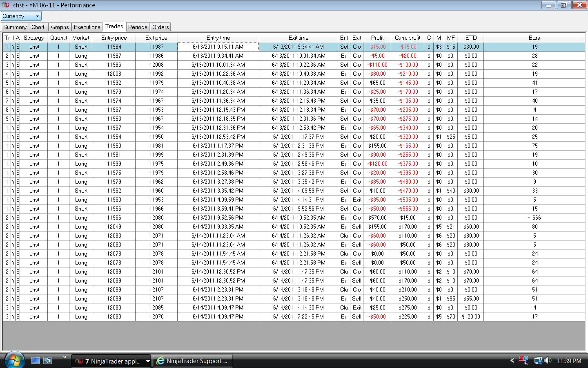The width and height of the screenshot is (588, 368).
Task: Select the ETD value $60.00
Action: point(471,227)
